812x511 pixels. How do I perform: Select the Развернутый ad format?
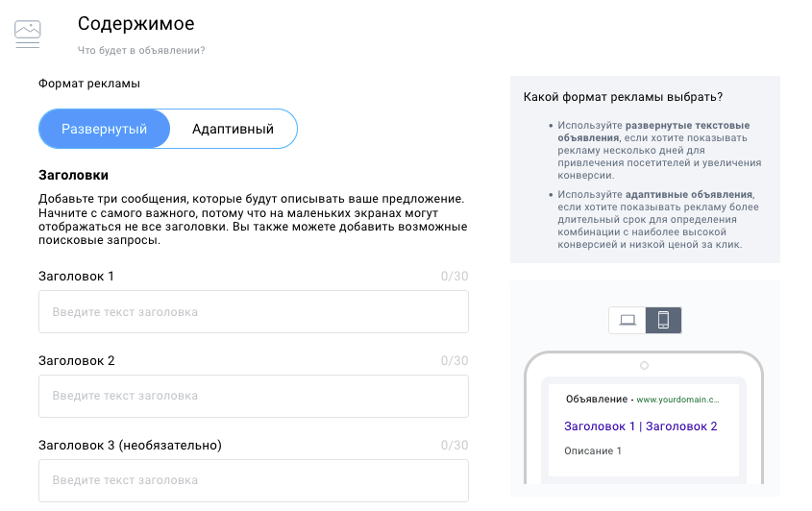point(104,129)
